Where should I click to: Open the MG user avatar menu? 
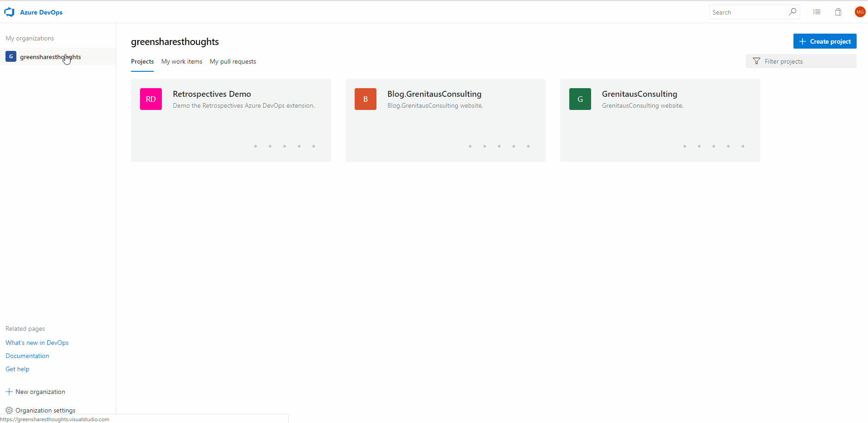[860, 12]
